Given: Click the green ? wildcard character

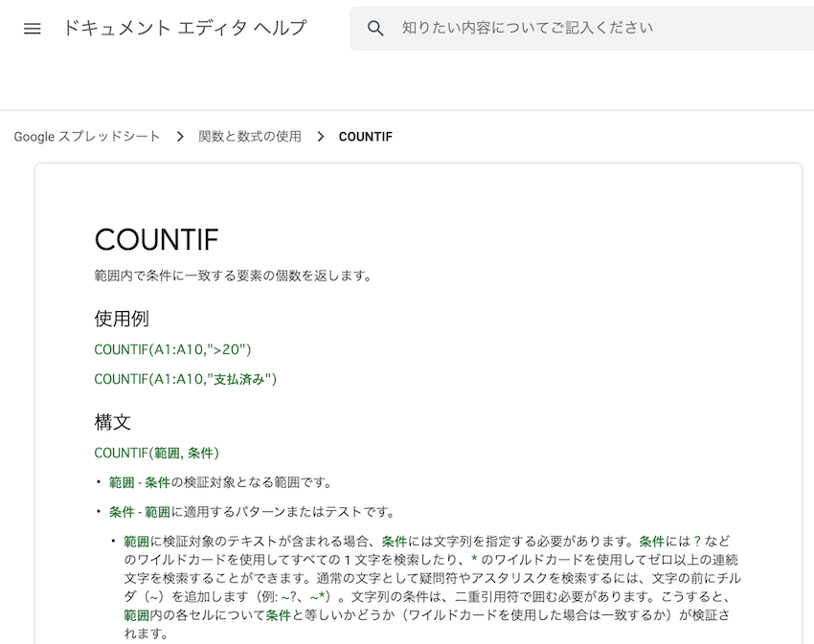Looking at the screenshot, I should click(x=697, y=542).
